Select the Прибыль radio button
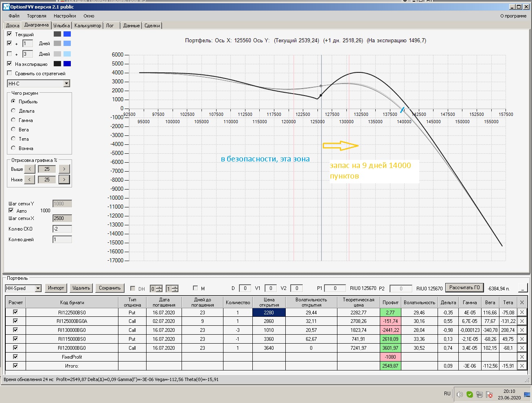The image size is (532, 403). coord(13,101)
